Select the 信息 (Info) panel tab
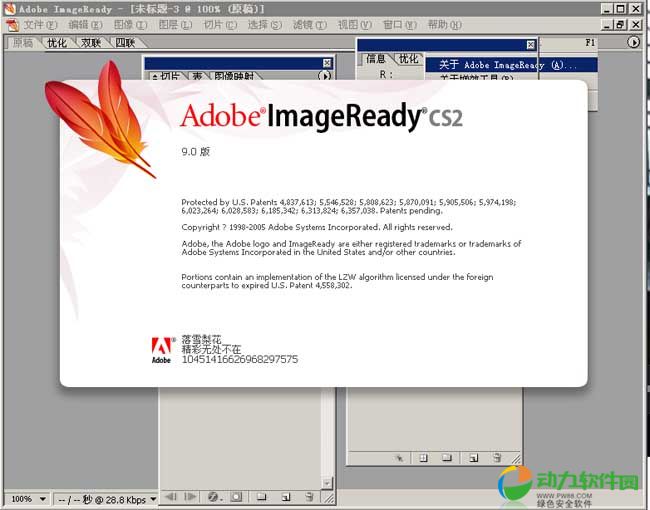 click(375, 59)
